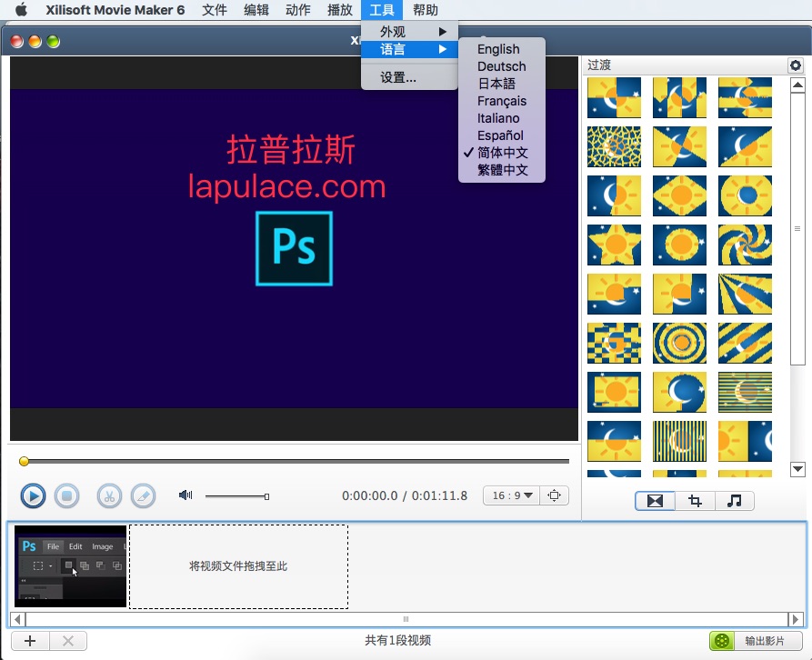Viewport: 812px width, 660px height.
Task: Open the Xilisoft Movie Maker 6 menu
Action: tap(115, 10)
